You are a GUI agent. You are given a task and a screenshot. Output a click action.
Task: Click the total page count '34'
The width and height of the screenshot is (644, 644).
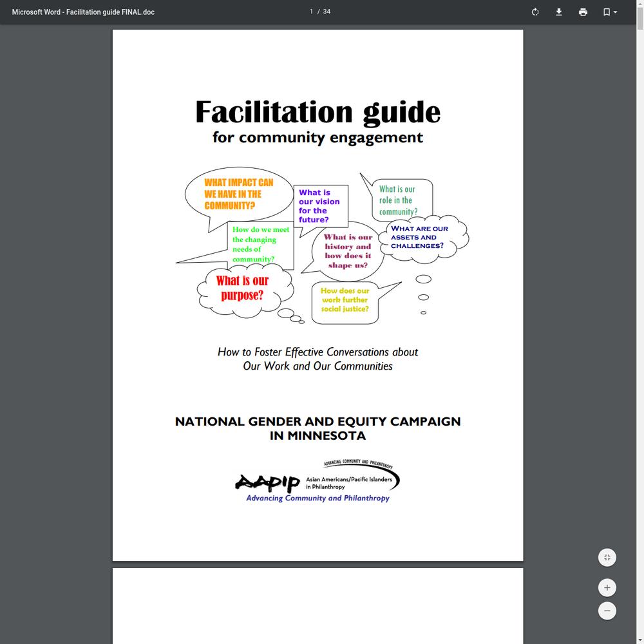327,12
